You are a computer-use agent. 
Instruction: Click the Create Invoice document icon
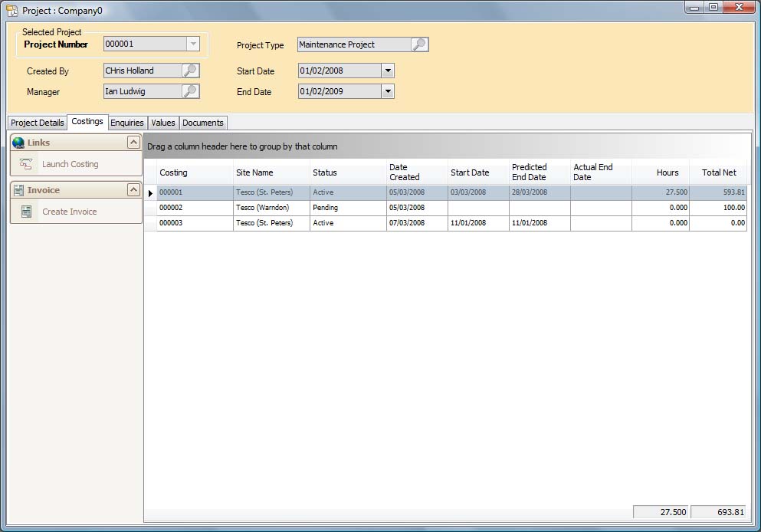pyautogui.click(x=26, y=212)
